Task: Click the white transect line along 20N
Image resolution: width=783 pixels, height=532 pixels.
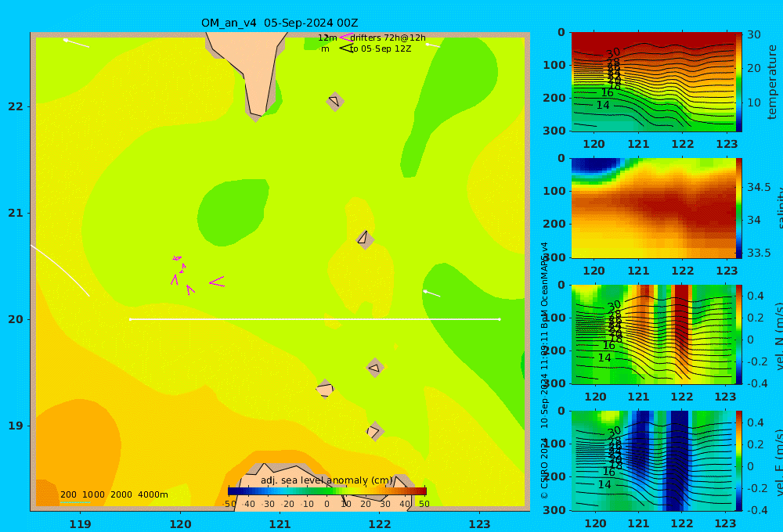Action: [x=315, y=319]
